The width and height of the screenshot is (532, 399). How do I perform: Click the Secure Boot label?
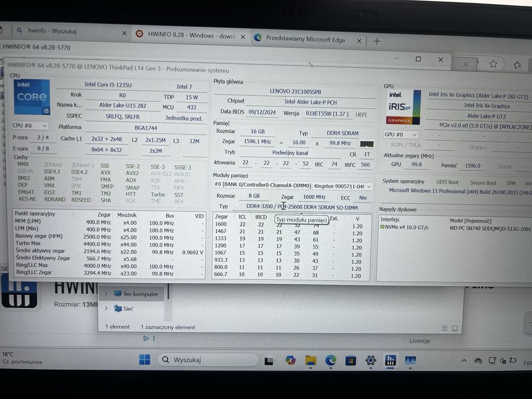(x=483, y=182)
